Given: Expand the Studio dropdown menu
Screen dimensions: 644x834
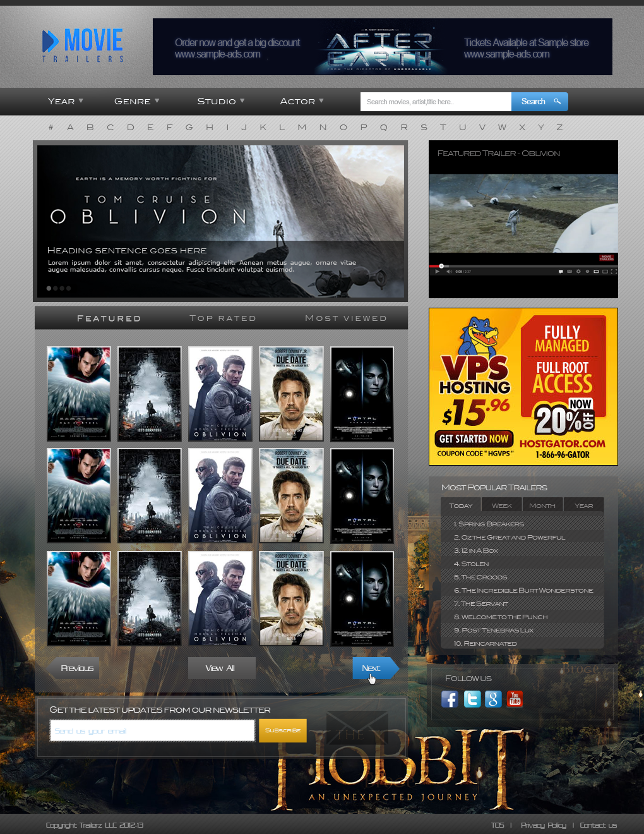Looking at the screenshot, I should click(220, 101).
